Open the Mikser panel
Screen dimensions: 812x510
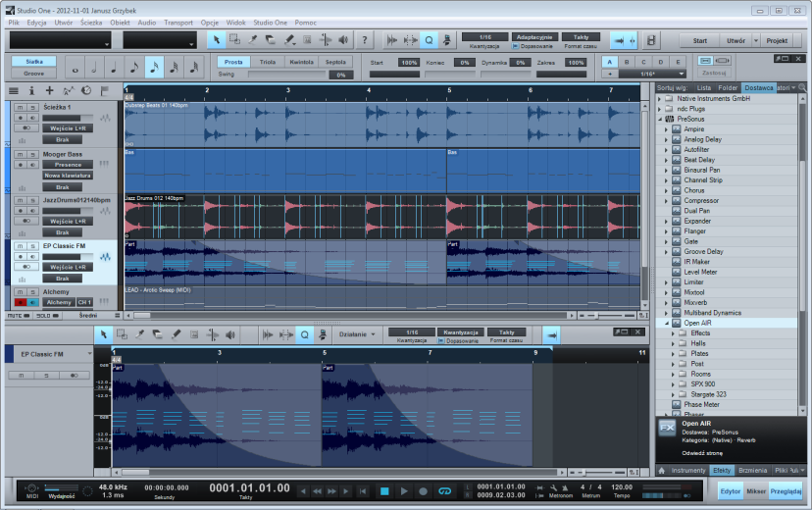755,490
